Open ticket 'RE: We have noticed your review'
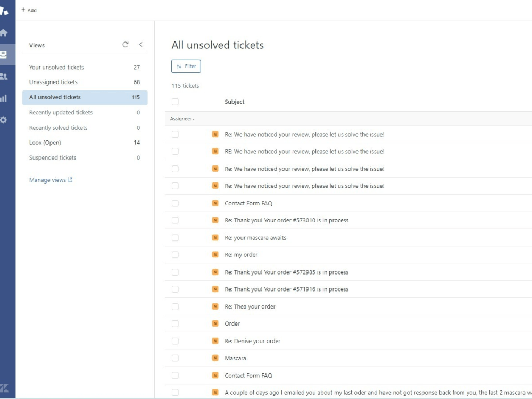532x399 pixels. [x=304, y=151]
